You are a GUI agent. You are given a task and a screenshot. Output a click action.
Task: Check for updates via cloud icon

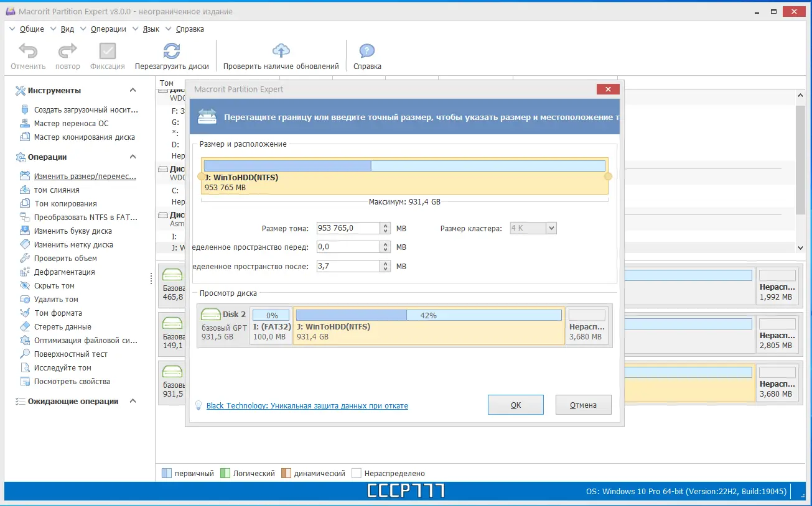pyautogui.click(x=281, y=51)
